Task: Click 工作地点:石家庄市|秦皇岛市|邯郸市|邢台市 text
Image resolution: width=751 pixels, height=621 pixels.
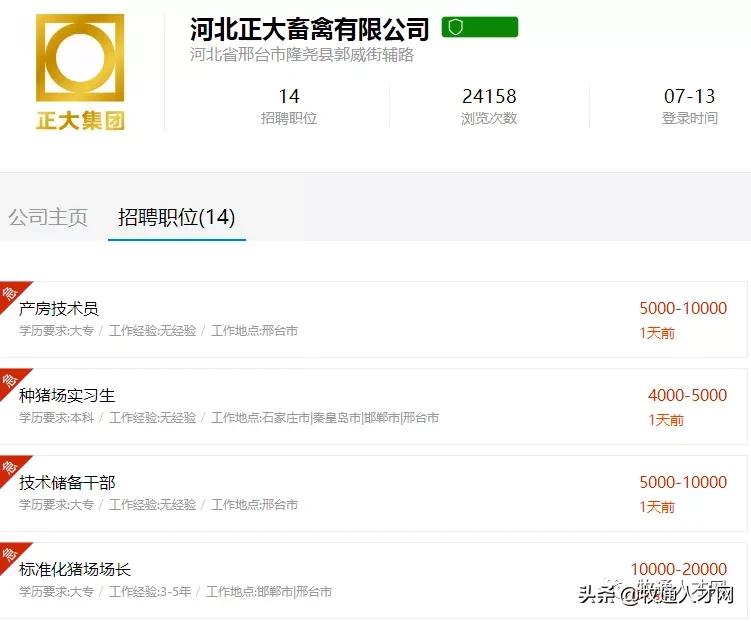Action: point(325,418)
